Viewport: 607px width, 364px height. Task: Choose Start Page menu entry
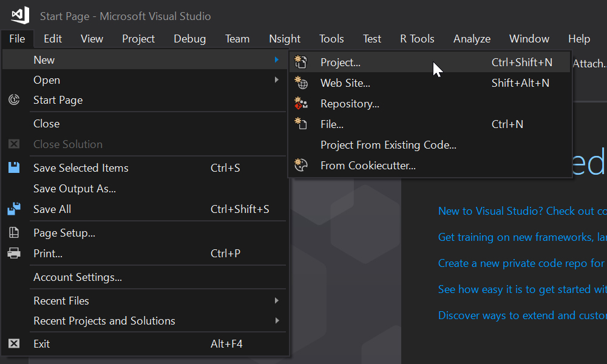144,100
